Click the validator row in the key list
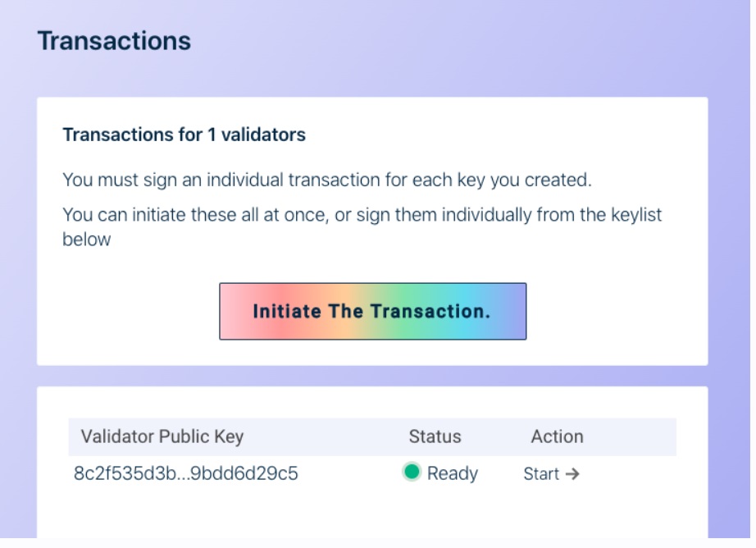 (372, 473)
